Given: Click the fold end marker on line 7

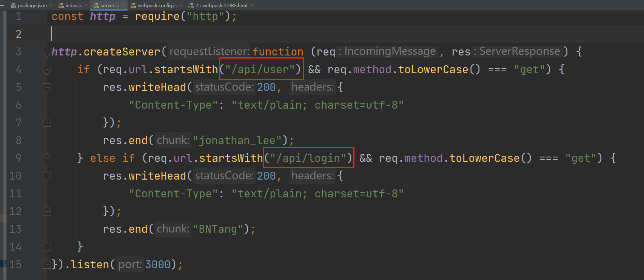Looking at the screenshot, I should tap(47, 123).
